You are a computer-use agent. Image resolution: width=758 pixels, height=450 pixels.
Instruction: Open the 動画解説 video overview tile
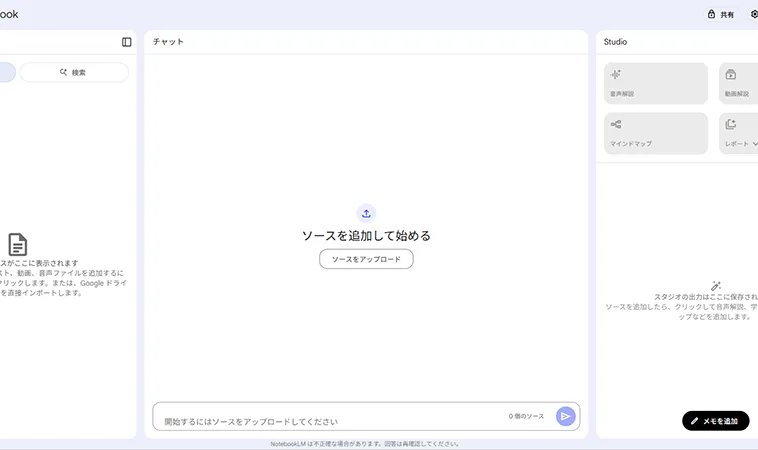pos(738,83)
